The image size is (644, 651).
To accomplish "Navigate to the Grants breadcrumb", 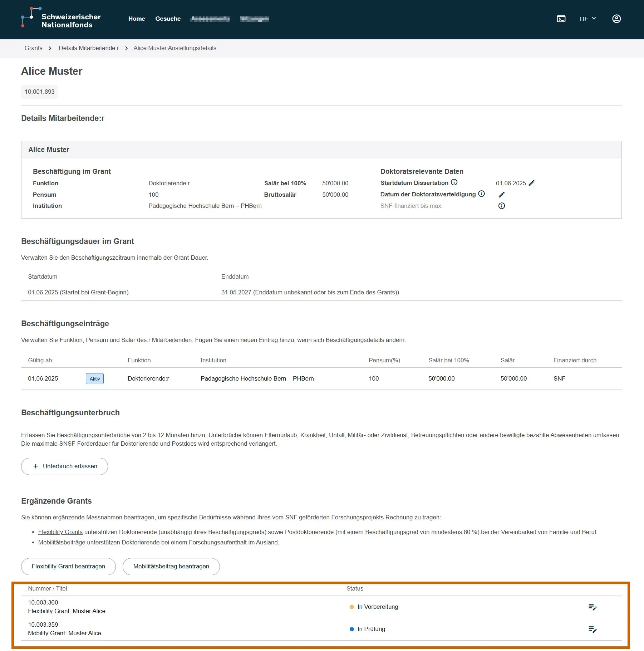I will (x=34, y=48).
